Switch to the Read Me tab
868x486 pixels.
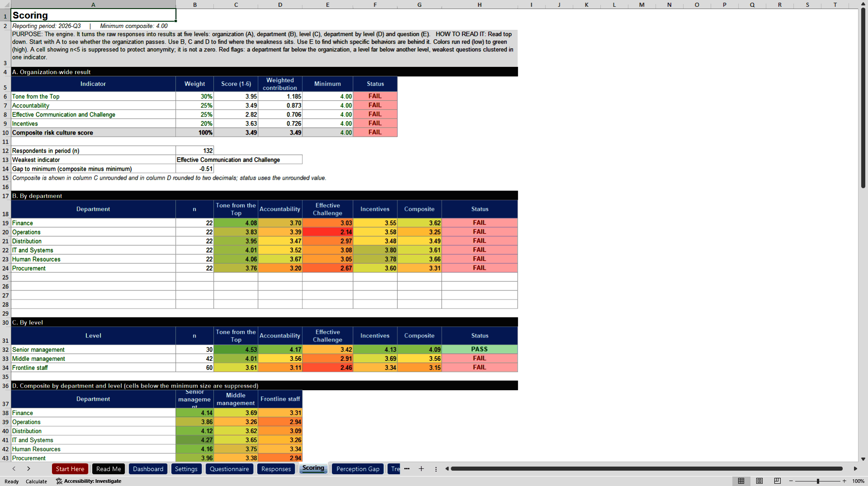pyautogui.click(x=108, y=469)
